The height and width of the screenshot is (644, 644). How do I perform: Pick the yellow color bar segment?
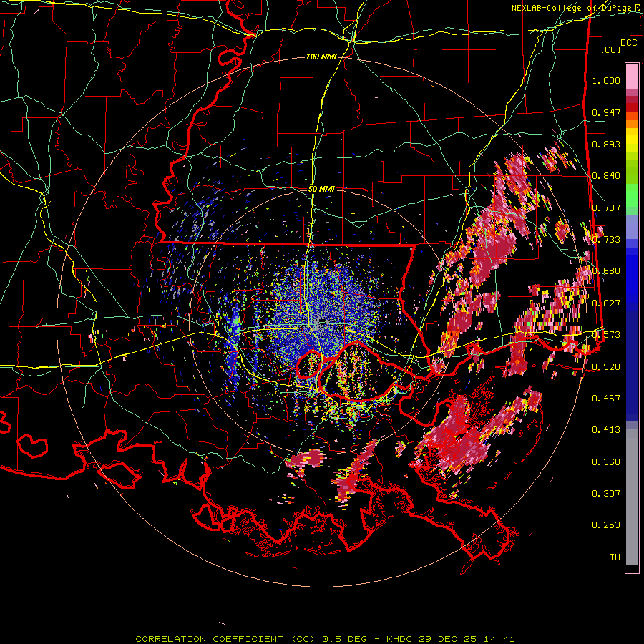[x=632, y=140]
